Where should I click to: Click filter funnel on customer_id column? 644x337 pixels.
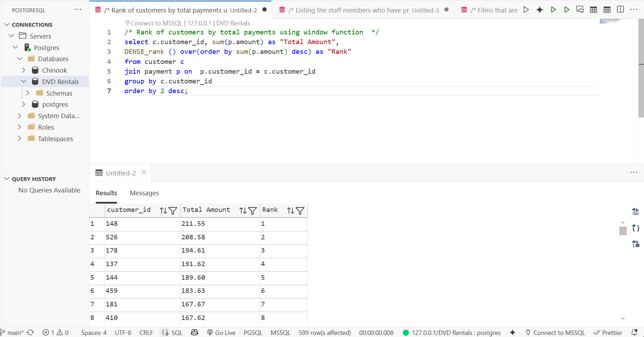pos(173,211)
